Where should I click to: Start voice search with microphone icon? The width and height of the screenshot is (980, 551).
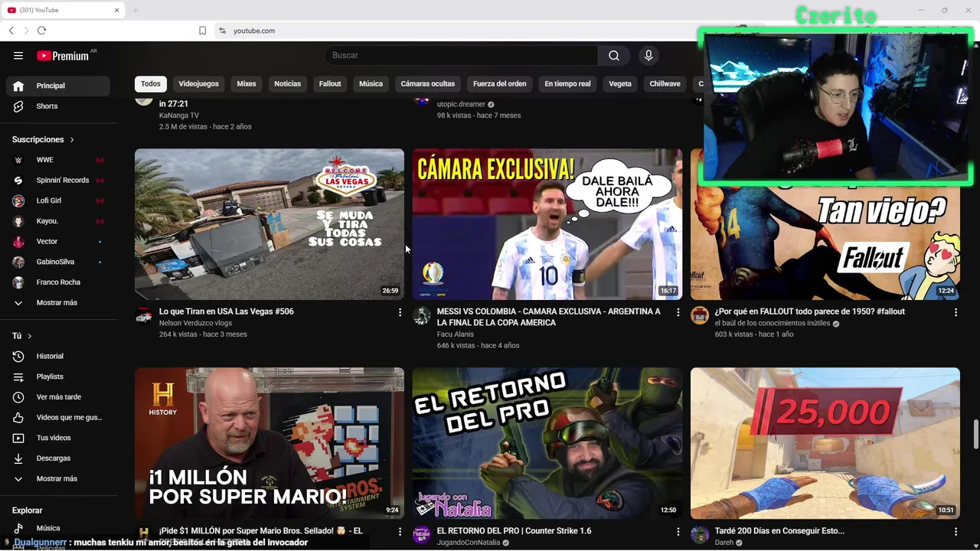coord(648,55)
